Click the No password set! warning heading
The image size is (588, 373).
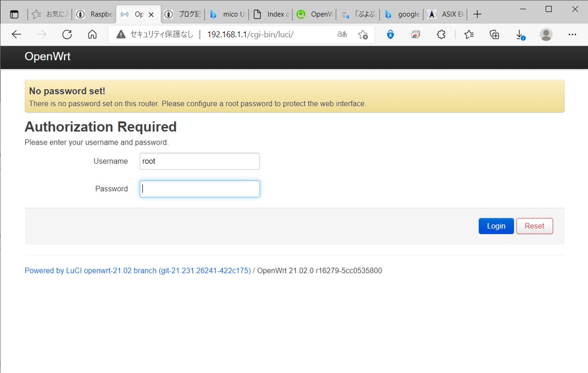67,91
